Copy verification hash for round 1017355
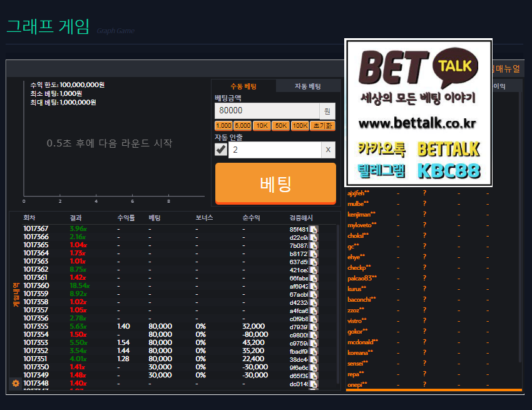Viewport: 532px width, 410px height. click(314, 327)
